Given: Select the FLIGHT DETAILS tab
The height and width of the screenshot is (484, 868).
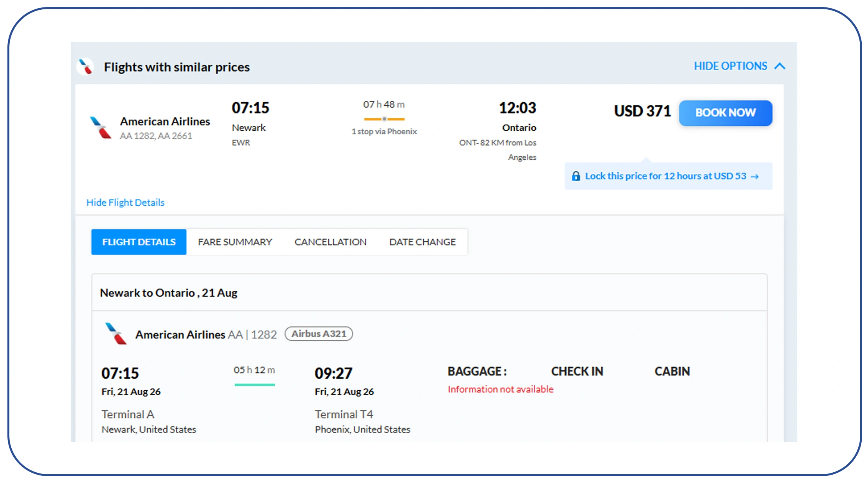Looking at the screenshot, I should [139, 242].
